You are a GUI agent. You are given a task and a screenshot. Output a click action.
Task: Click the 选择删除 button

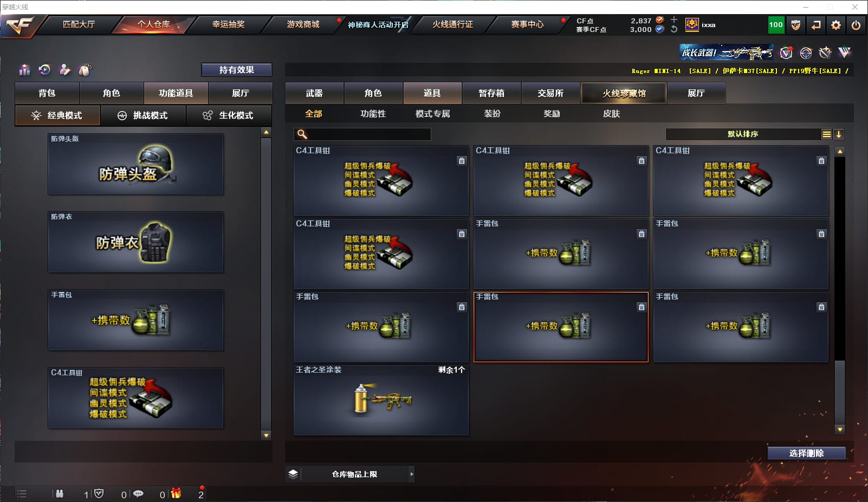click(x=806, y=453)
